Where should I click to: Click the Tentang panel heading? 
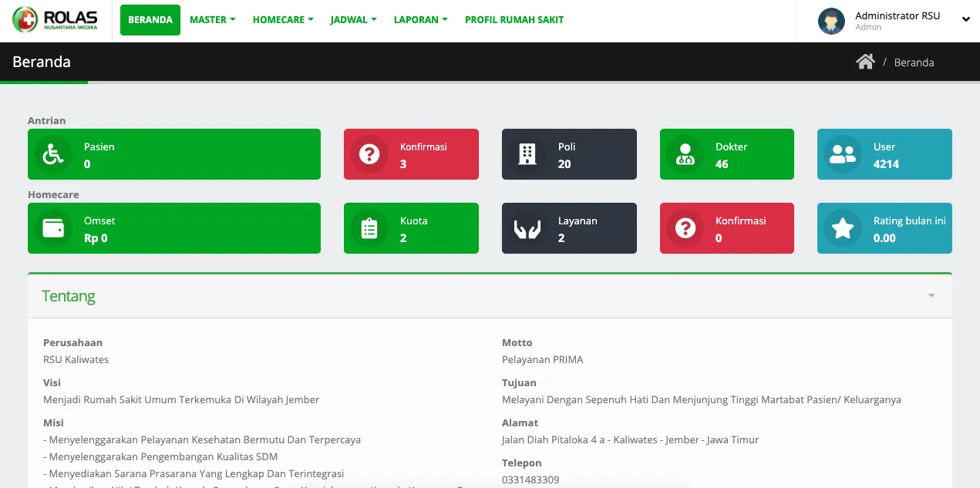point(69,296)
